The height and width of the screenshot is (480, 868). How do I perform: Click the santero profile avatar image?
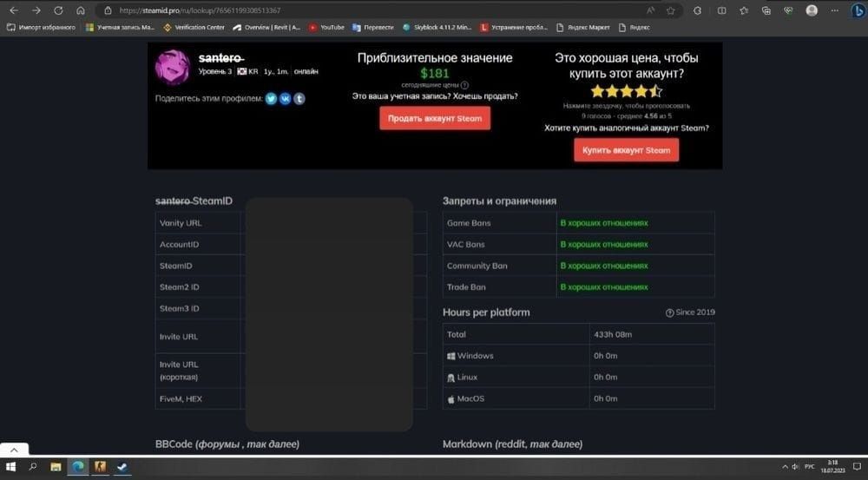pyautogui.click(x=173, y=67)
